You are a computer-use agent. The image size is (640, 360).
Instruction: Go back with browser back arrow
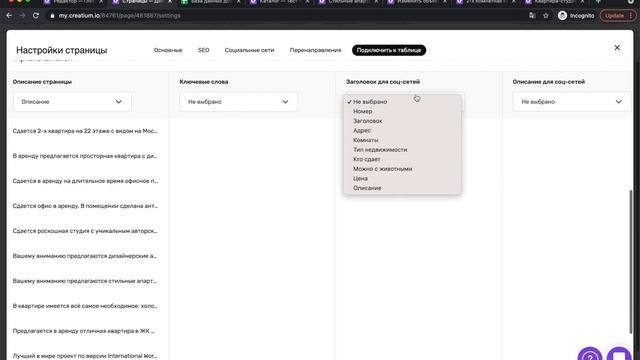[x=9, y=16]
